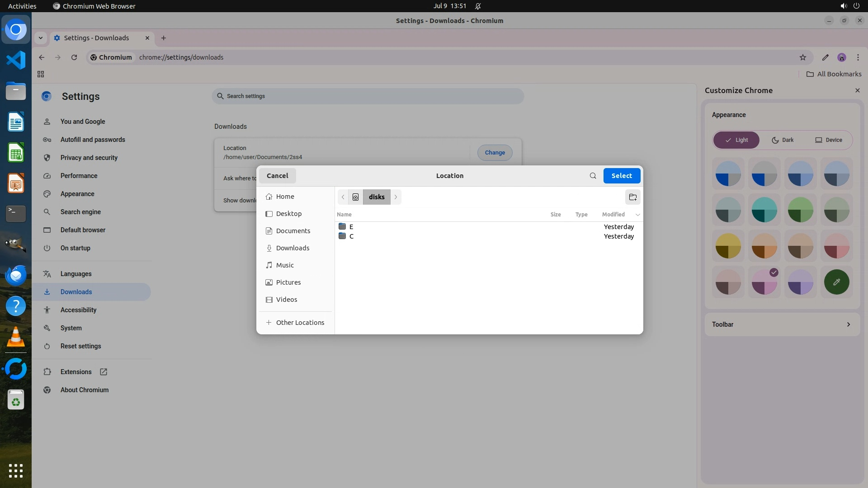This screenshot has width=868, height=488.
Task: Click the search icon in Location dialog
Action: 593,176
